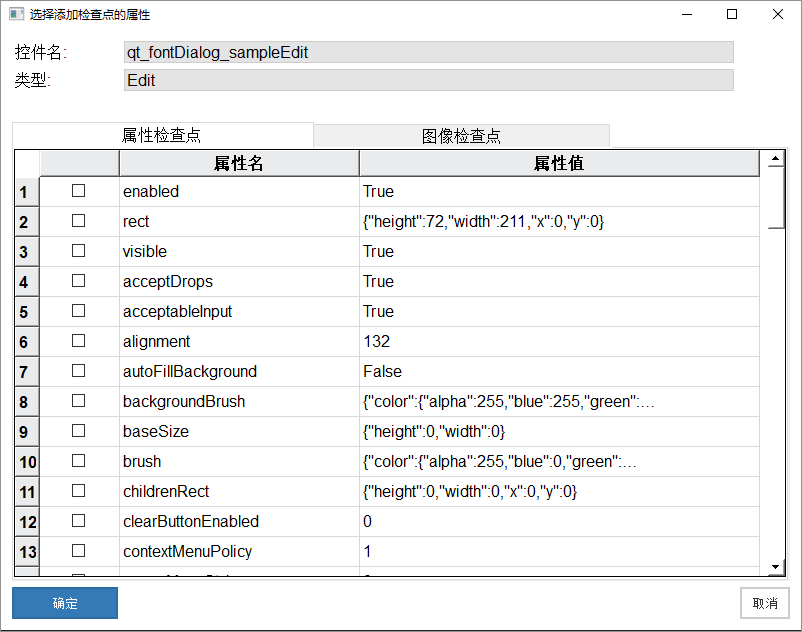Maximize the dialog window

click(x=732, y=14)
